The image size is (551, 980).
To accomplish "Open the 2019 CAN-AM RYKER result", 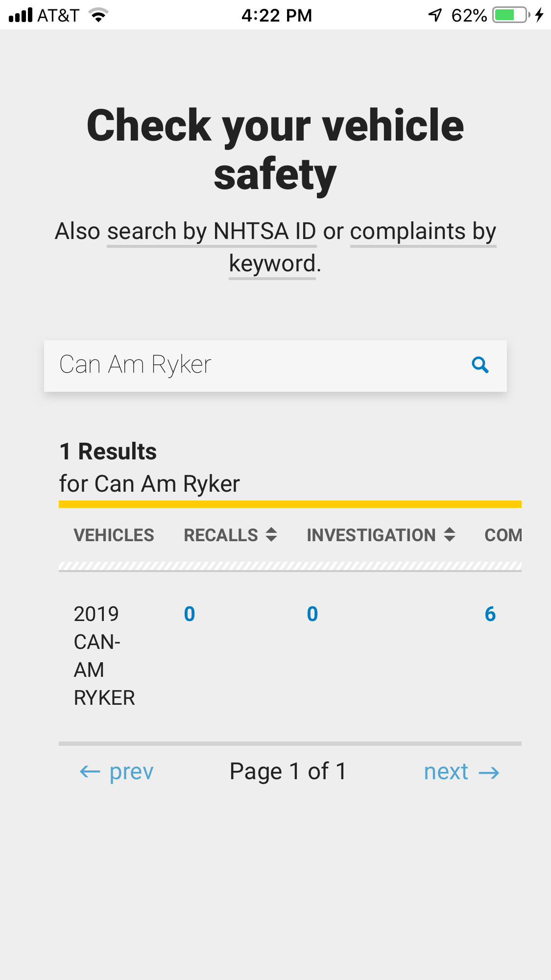I will tap(104, 655).
